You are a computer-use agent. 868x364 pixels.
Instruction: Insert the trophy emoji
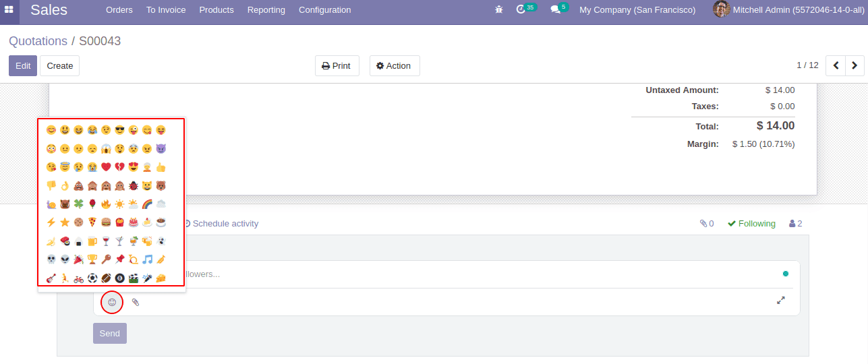(92, 259)
